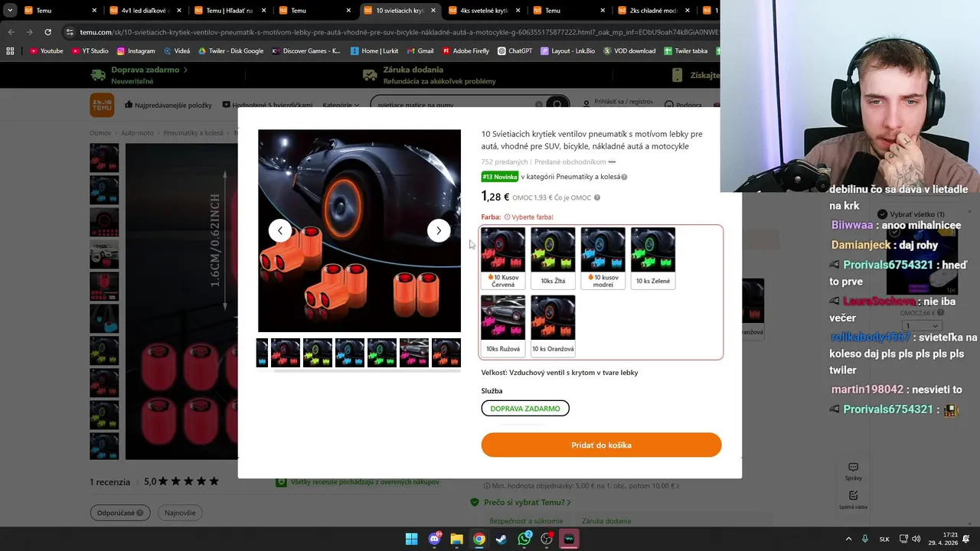Open the Windows Start menu
This screenshot has width=980, height=551.
[411, 539]
